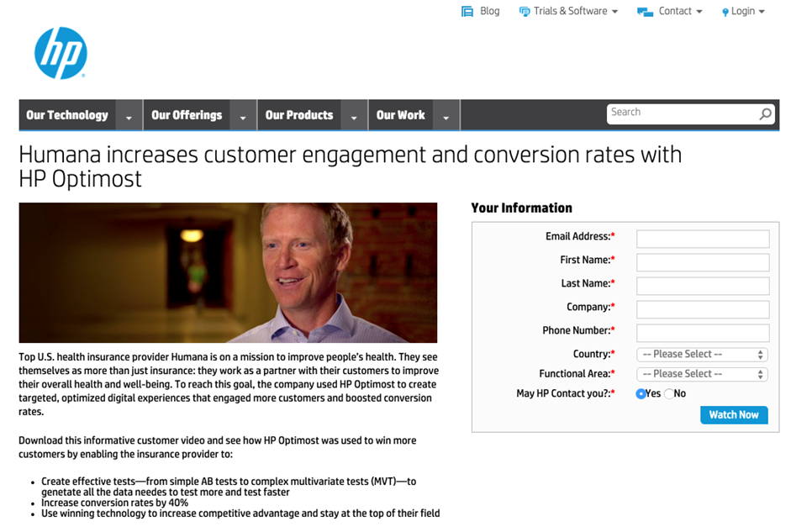
Task: Click the First Name field
Action: point(703,262)
